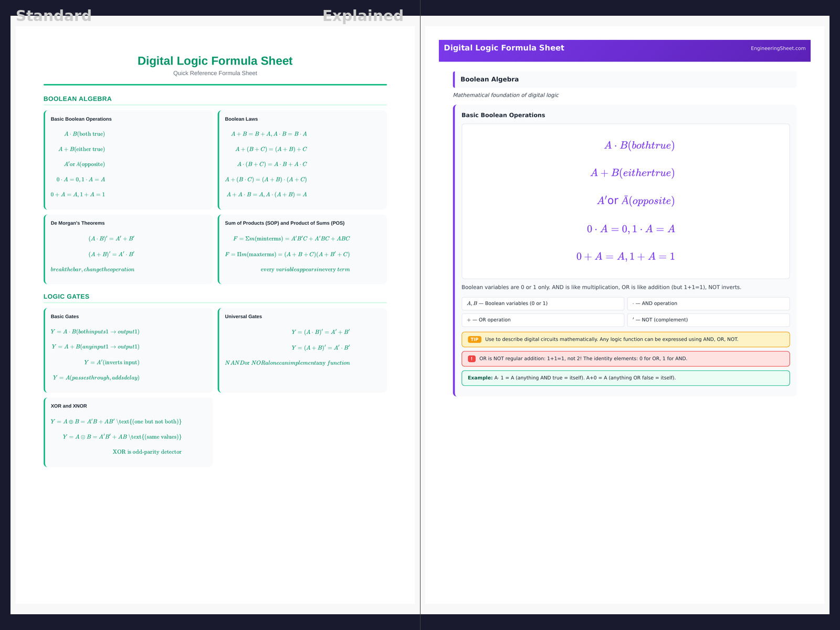Select the Boolean Laws card title
This screenshot has width=840, height=630.
tap(241, 119)
